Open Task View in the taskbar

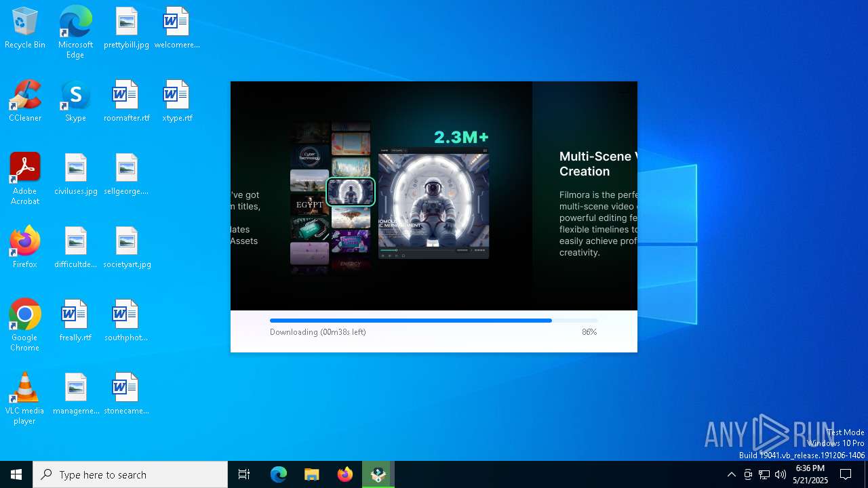(244, 474)
